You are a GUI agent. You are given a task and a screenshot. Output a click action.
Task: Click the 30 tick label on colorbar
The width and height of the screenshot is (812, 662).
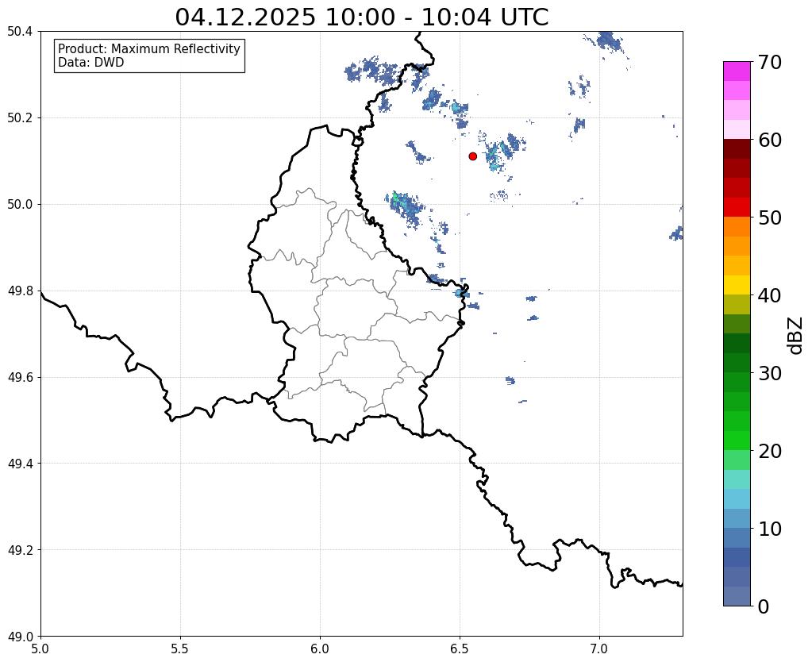pos(770,373)
